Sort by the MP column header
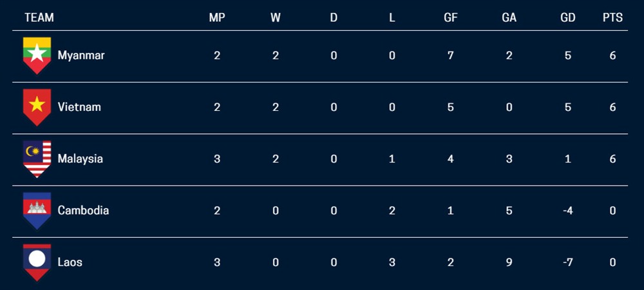Image resolution: width=644 pixels, height=290 pixels. pos(217,17)
